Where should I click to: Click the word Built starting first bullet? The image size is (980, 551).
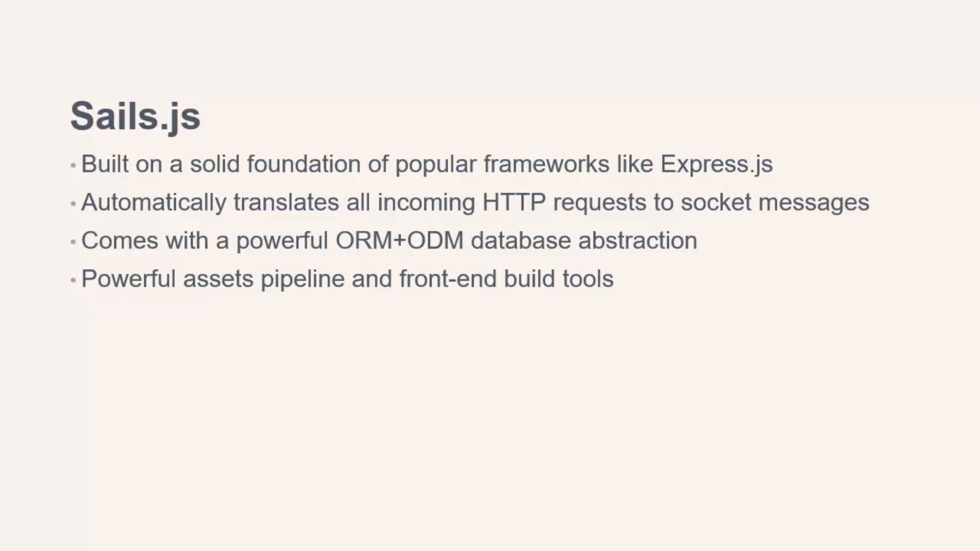click(x=105, y=164)
